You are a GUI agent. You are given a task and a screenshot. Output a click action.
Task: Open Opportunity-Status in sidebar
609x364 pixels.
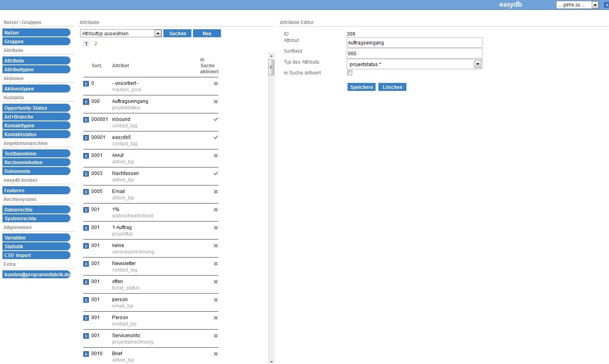click(36, 108)
